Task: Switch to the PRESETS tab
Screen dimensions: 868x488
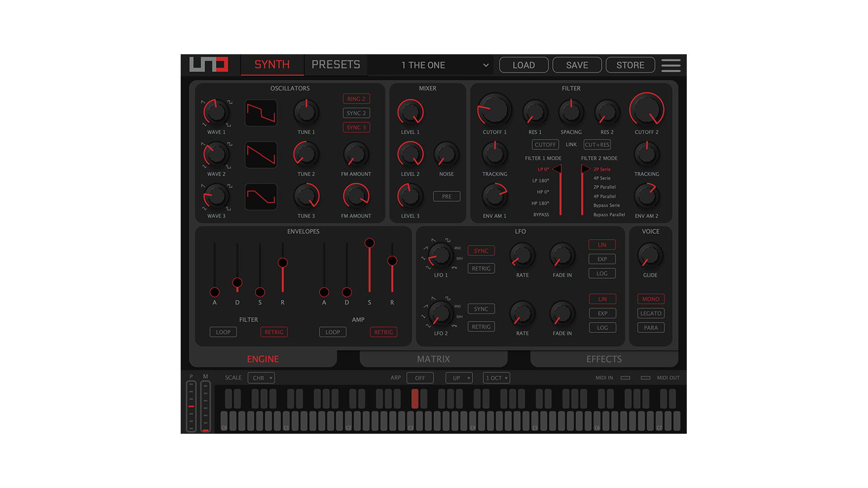Action: click(x=336, y=65)
